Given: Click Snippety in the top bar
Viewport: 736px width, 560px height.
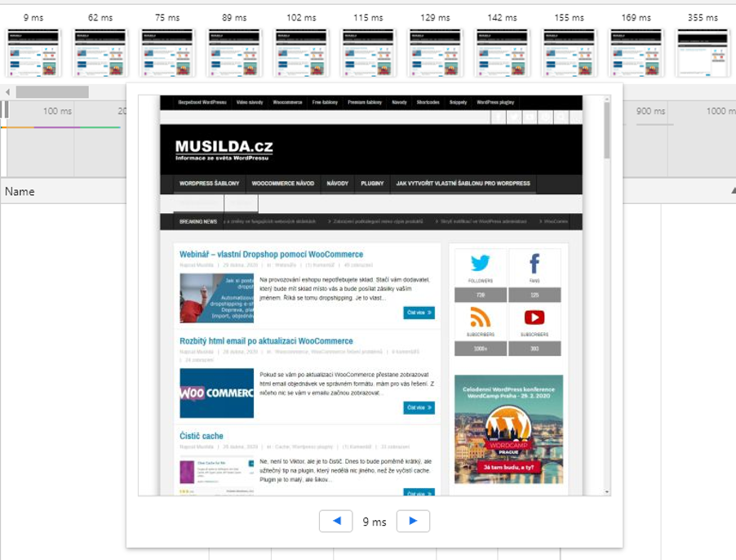Looking at the screenshot, I should point(458,102).
